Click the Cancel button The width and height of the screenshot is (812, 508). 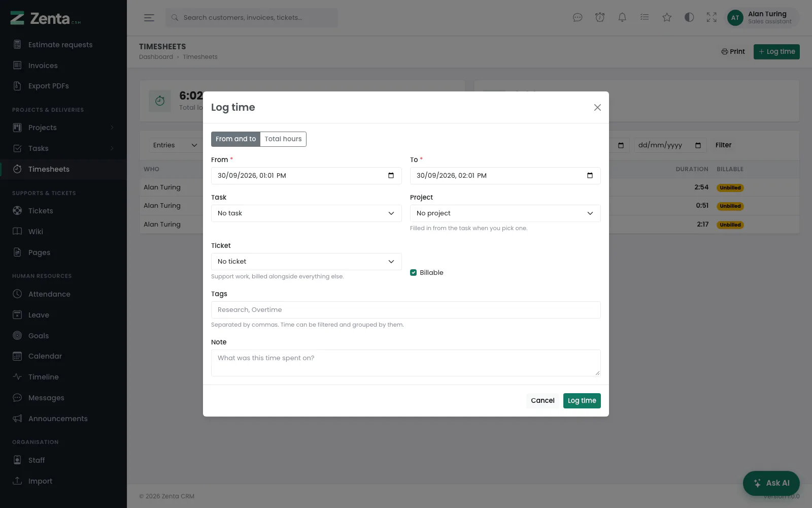tap(543, 401)
